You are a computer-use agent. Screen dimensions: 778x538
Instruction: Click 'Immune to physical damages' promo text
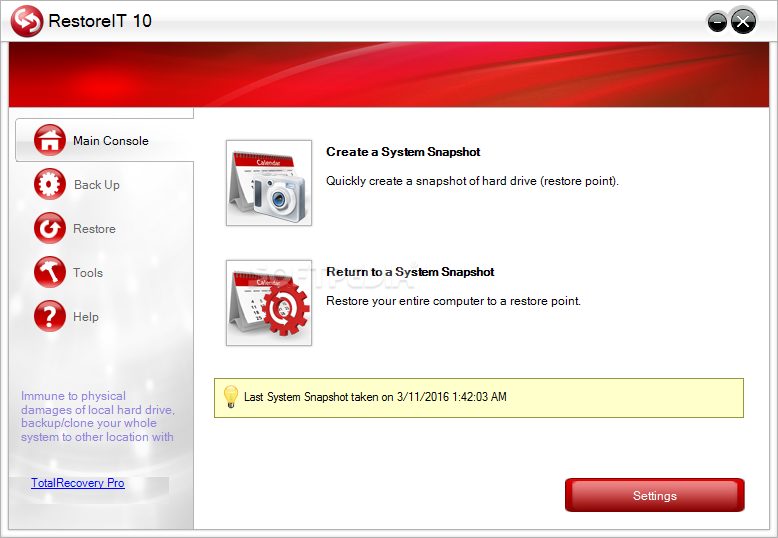point(97,416)
